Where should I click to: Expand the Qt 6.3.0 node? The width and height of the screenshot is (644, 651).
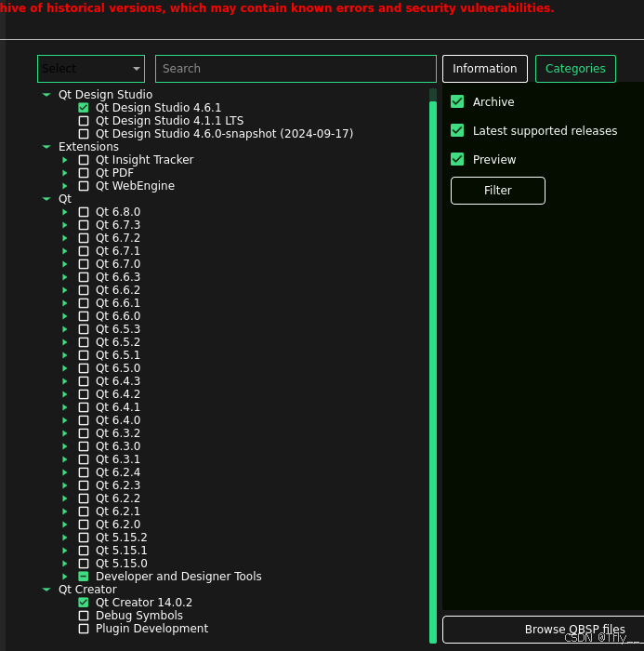pyautogui.click(x=65, y=446)
